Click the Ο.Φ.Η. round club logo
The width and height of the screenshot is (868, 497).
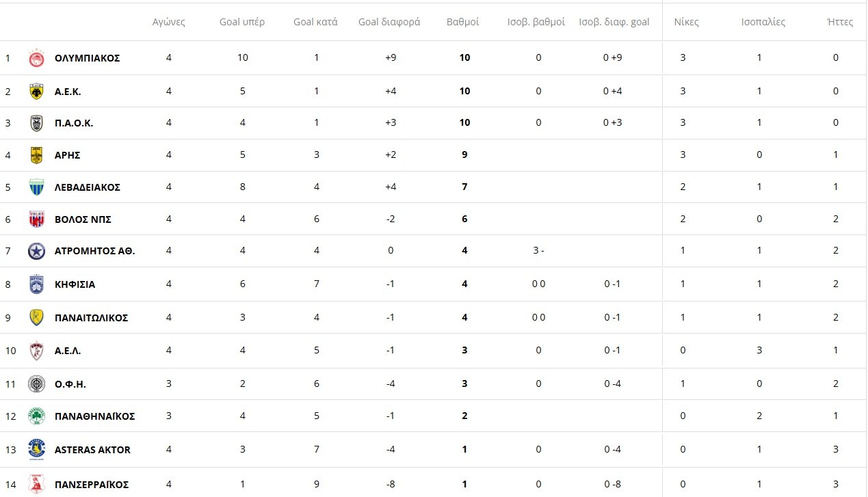pos(36,384)
